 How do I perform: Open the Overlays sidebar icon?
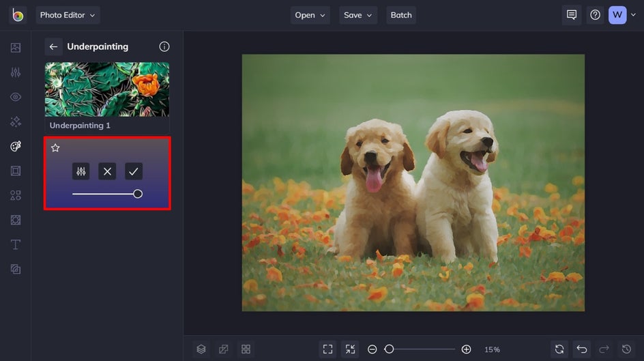coord(16,220)
